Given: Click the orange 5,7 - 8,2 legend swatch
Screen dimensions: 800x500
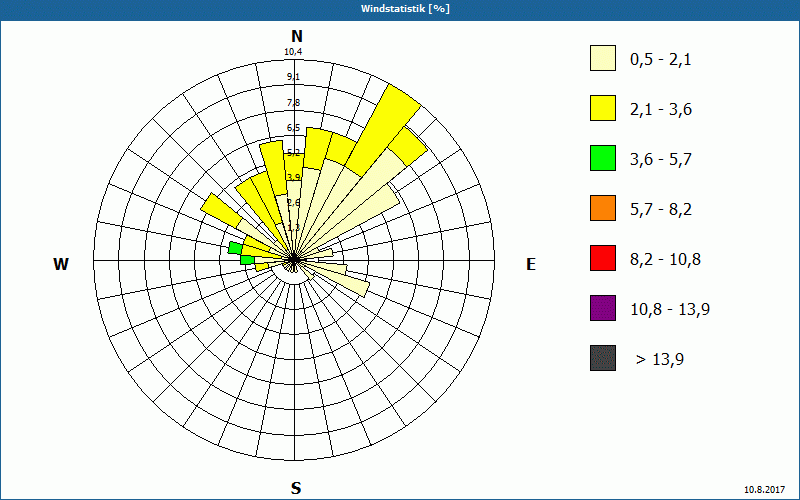Looking at the screenshot, I should click(x=603, y=208).
